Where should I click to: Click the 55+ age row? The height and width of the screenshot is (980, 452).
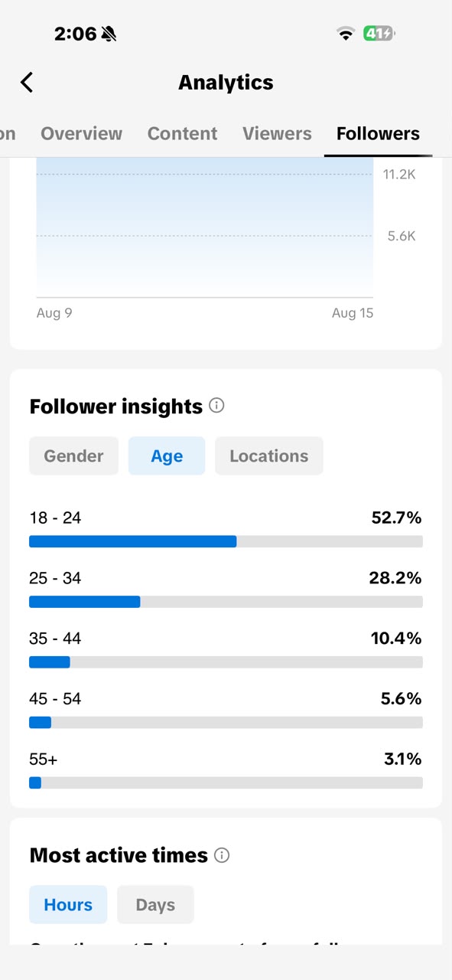pos(226,770)
